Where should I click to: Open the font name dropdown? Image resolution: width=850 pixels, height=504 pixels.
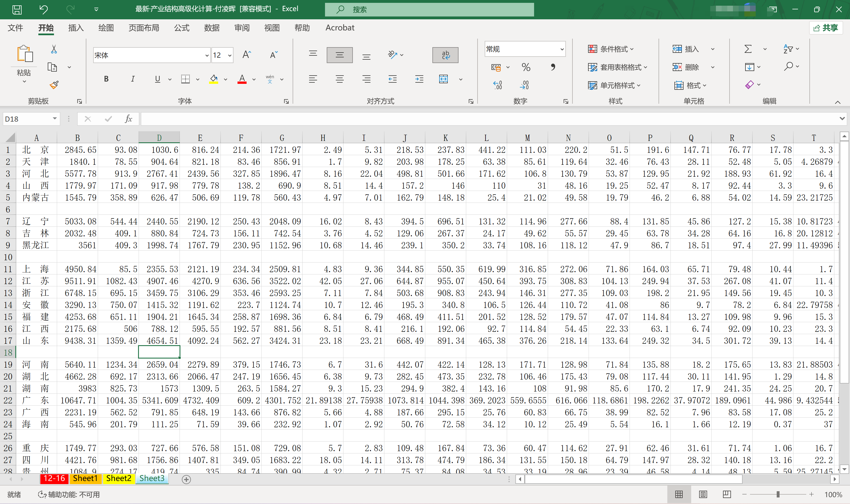click(207, 55)
